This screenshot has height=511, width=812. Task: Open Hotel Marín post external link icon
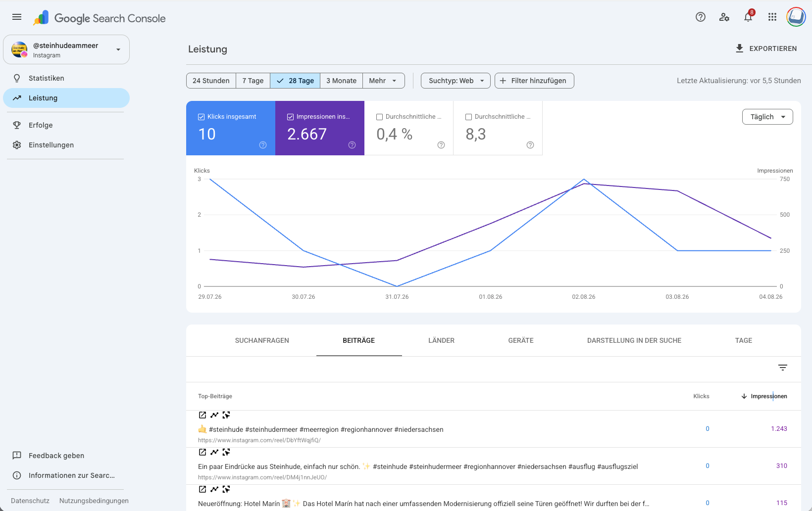point(203,489)
